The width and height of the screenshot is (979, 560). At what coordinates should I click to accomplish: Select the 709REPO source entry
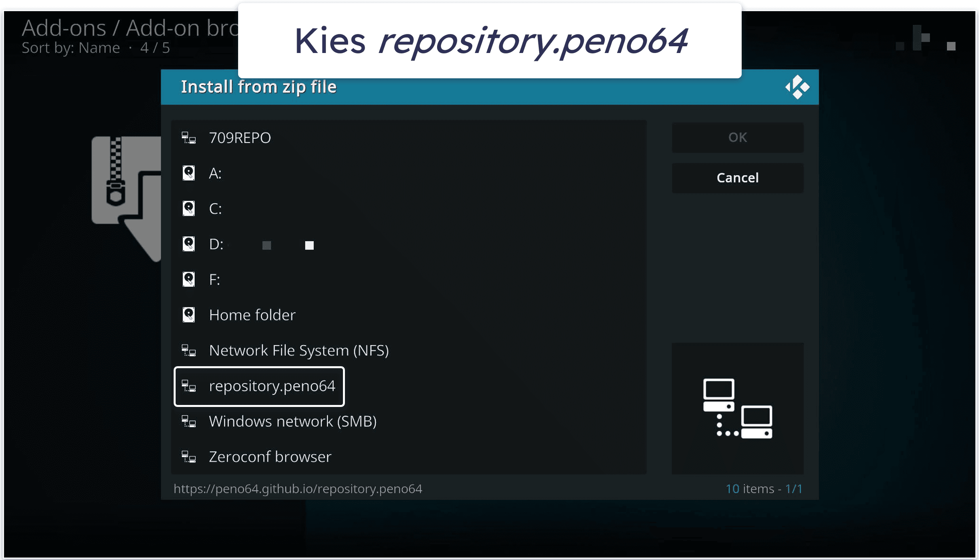[409, 138]
